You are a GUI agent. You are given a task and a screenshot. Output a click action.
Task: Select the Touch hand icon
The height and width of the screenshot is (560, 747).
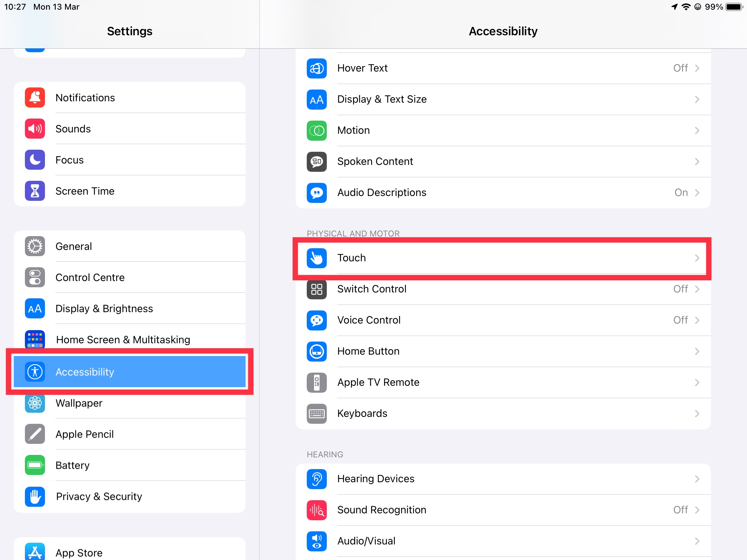[316, 258]
